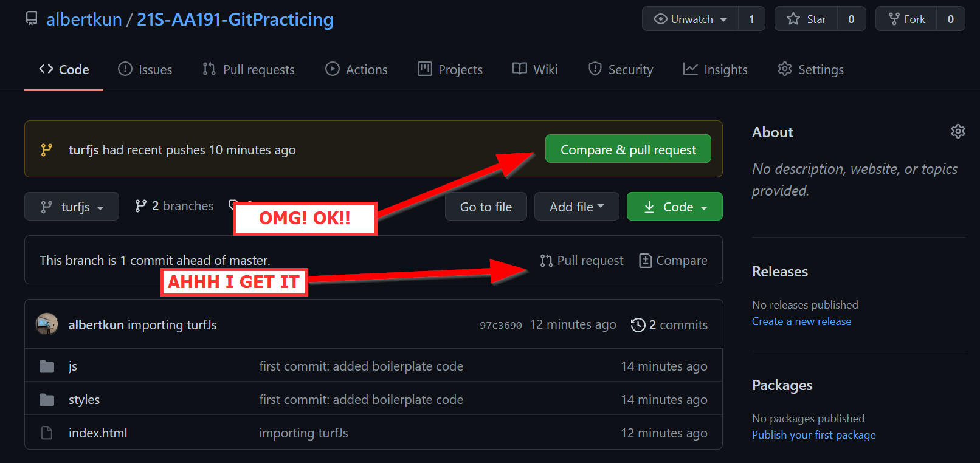The width and height of the screenshot is (980, 463).
Task: Fork the repository
Action: [x=907, y=19]
